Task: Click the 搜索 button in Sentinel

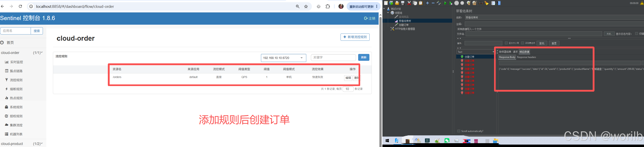Action: 37,31
